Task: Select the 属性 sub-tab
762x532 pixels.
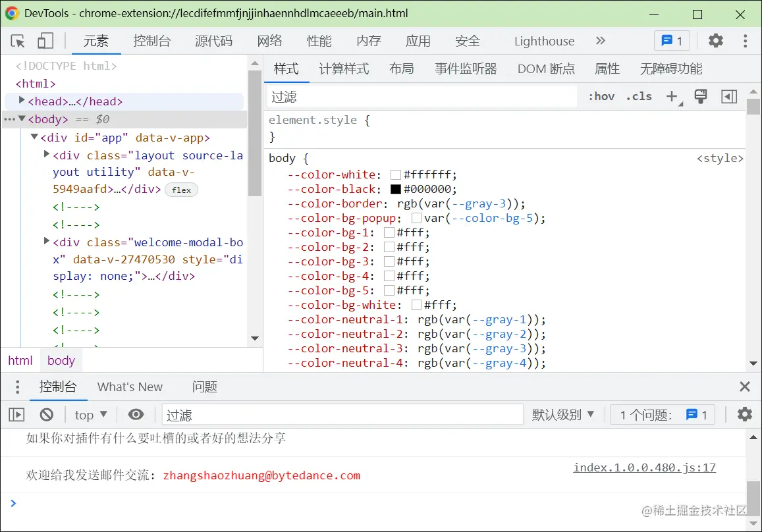Action: tap(607, 69)
